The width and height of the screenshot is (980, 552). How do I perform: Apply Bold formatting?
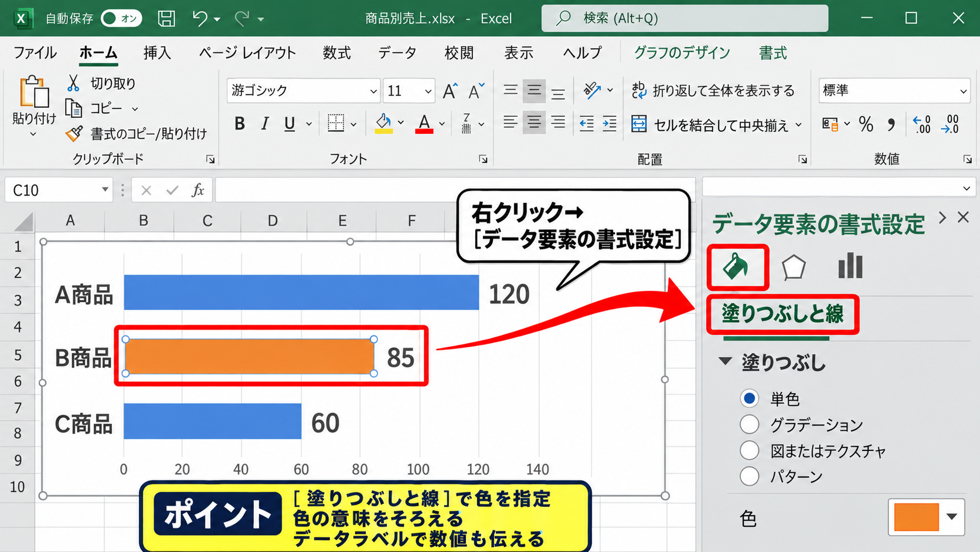[239, 124]
